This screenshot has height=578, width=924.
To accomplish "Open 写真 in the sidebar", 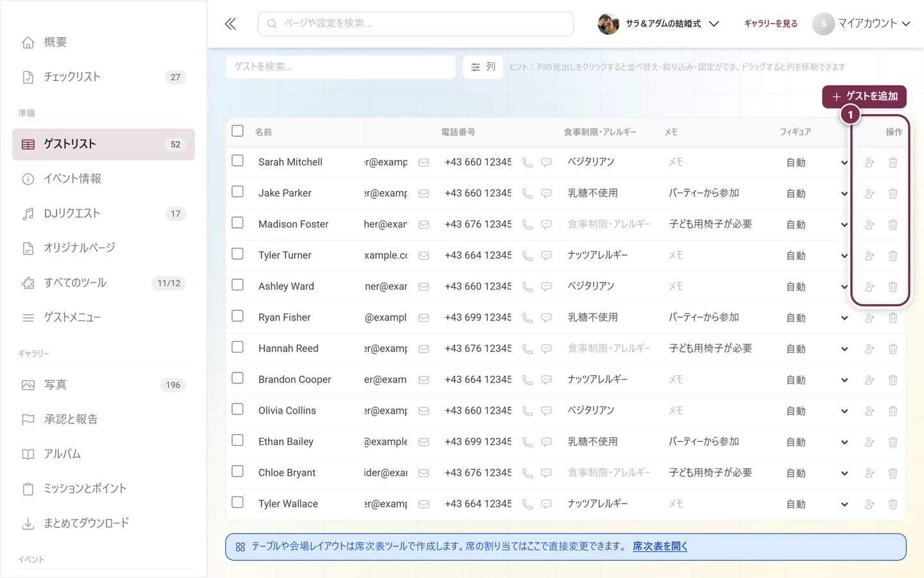I will click(x=103, y=385).
